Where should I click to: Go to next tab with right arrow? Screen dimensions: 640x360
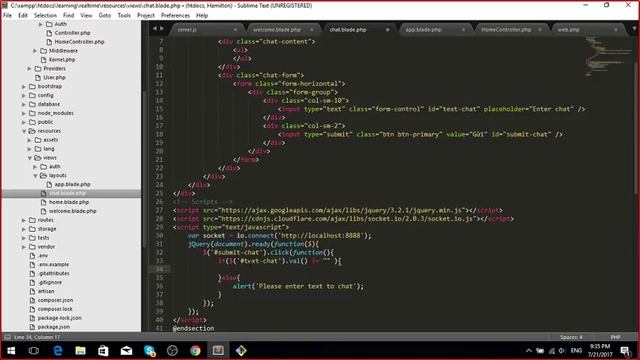162,29
